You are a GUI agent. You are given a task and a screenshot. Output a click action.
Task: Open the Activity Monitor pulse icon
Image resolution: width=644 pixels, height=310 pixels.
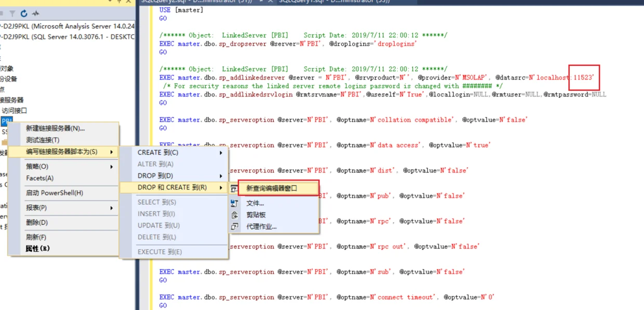point(35,14)
